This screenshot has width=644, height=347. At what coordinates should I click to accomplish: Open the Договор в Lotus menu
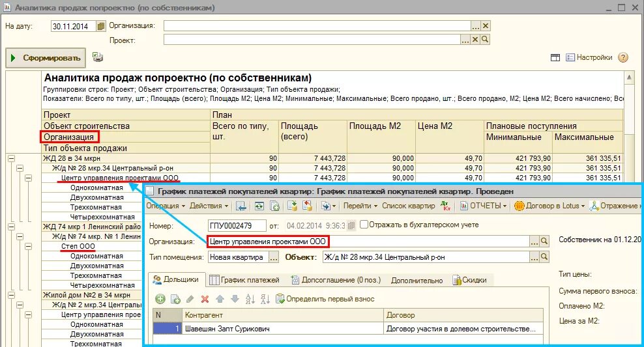pos(549,206)
